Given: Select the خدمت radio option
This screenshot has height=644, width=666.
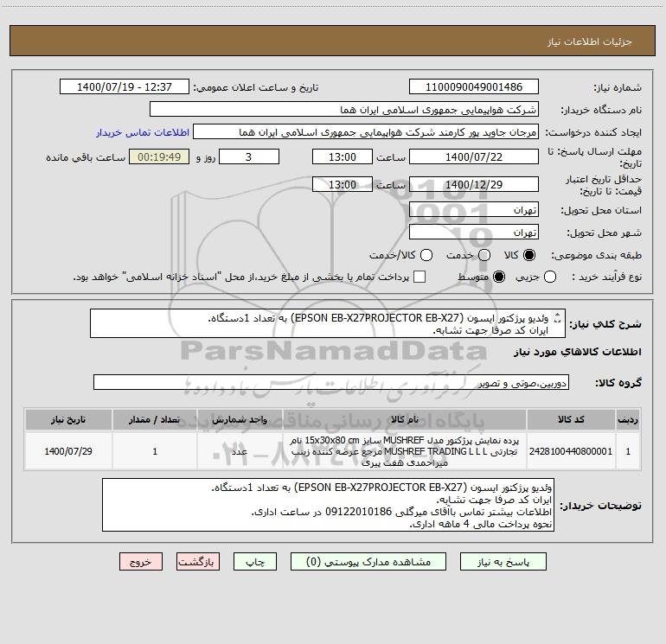Looking at the screenshot, I should (484, 255).
